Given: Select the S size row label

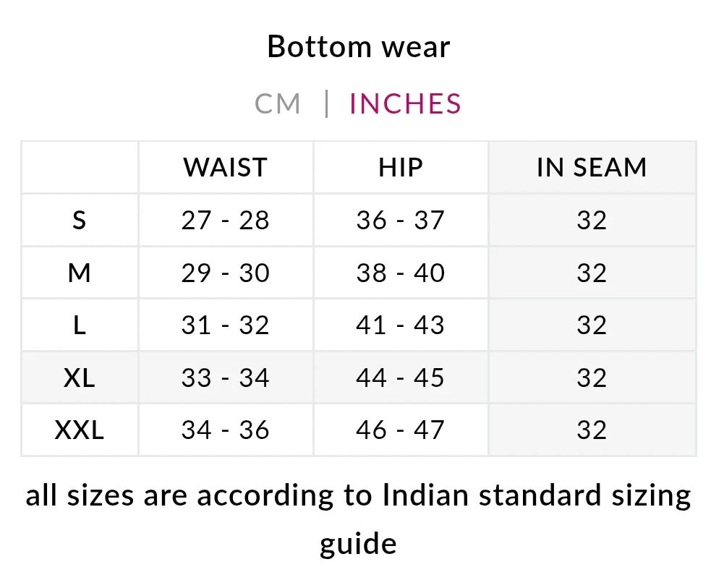Looking at the screenshot, I should [x=80, y=221].
